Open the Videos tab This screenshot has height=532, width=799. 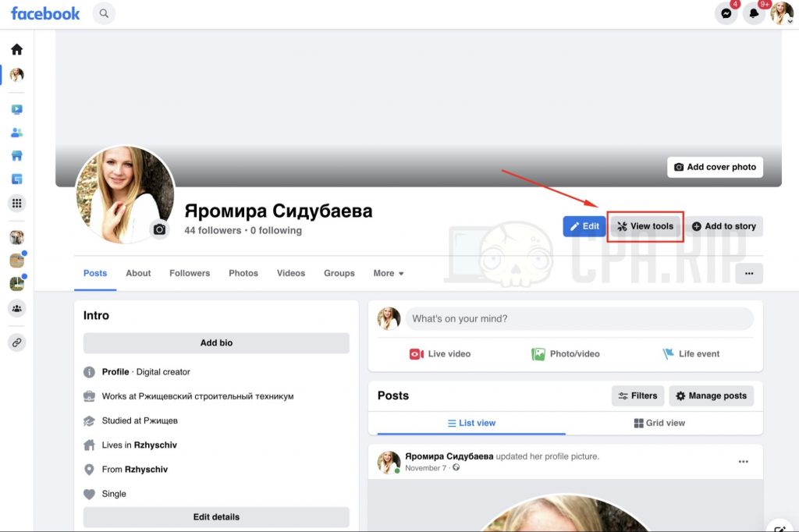[291, 273]
